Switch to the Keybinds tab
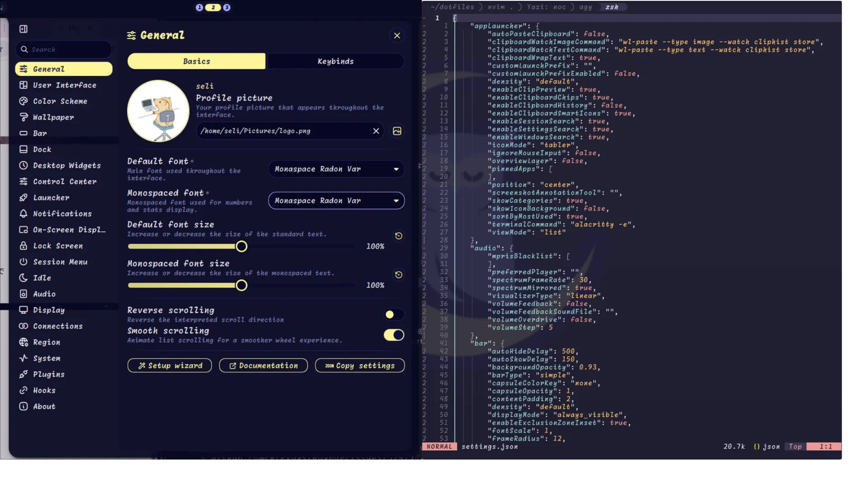The height and width of the screenshot is (488, 868). [335, 61]
